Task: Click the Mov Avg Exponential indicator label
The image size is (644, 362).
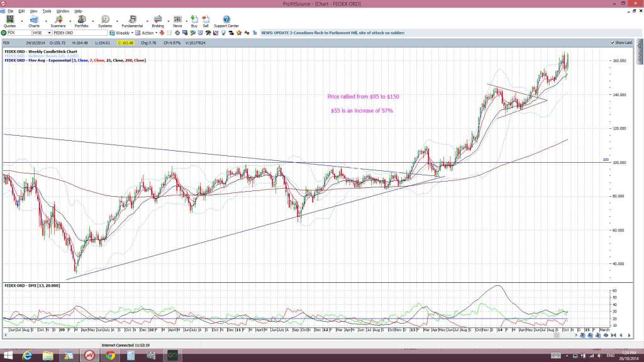Action: [x=75, y=60]
